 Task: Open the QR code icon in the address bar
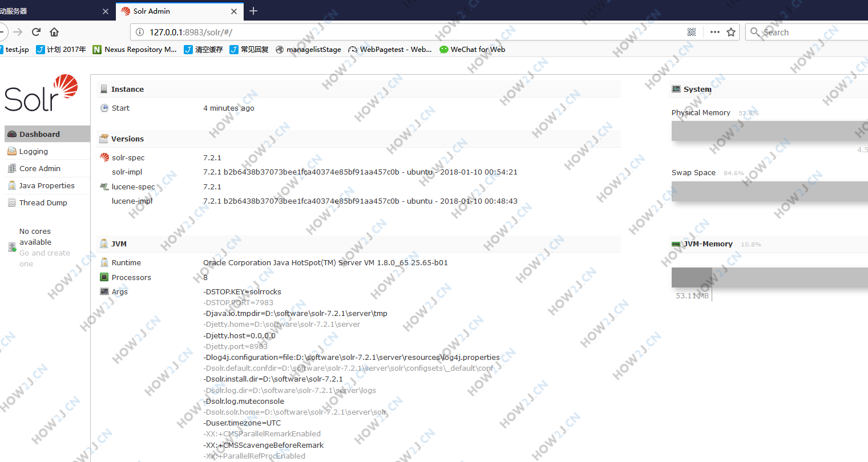692,32
